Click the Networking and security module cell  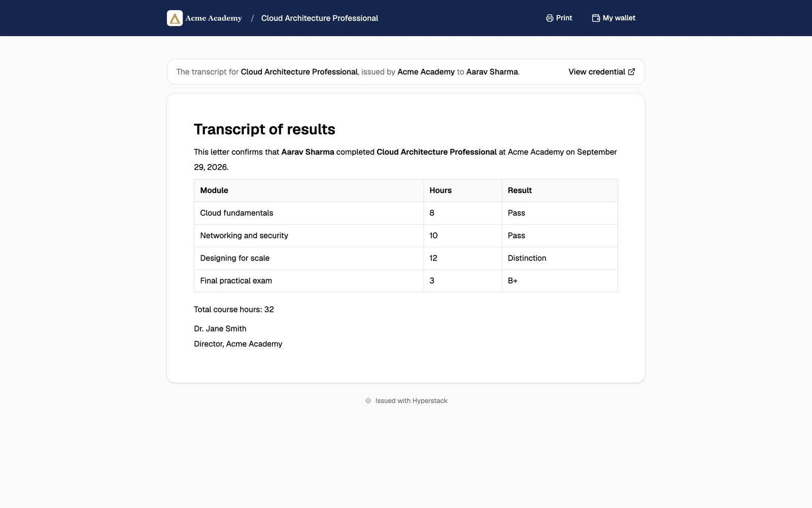pos(309,236)
